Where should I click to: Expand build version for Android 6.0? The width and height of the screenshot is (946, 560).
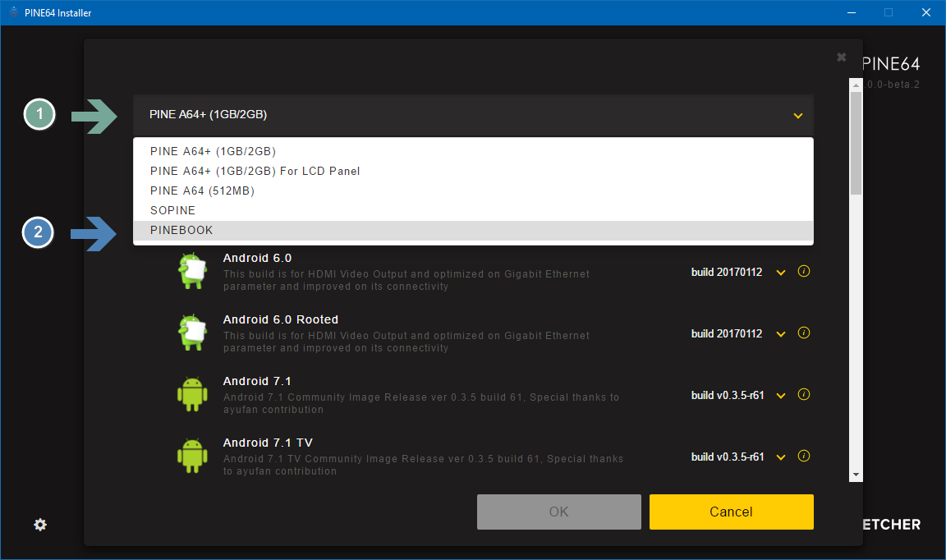pos(781,273)
